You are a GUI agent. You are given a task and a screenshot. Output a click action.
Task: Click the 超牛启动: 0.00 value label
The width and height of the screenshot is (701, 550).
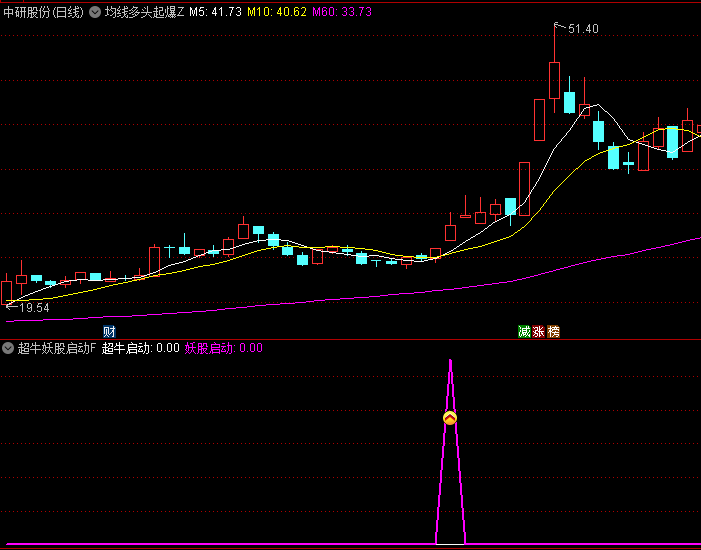click(x=140, y=348)
